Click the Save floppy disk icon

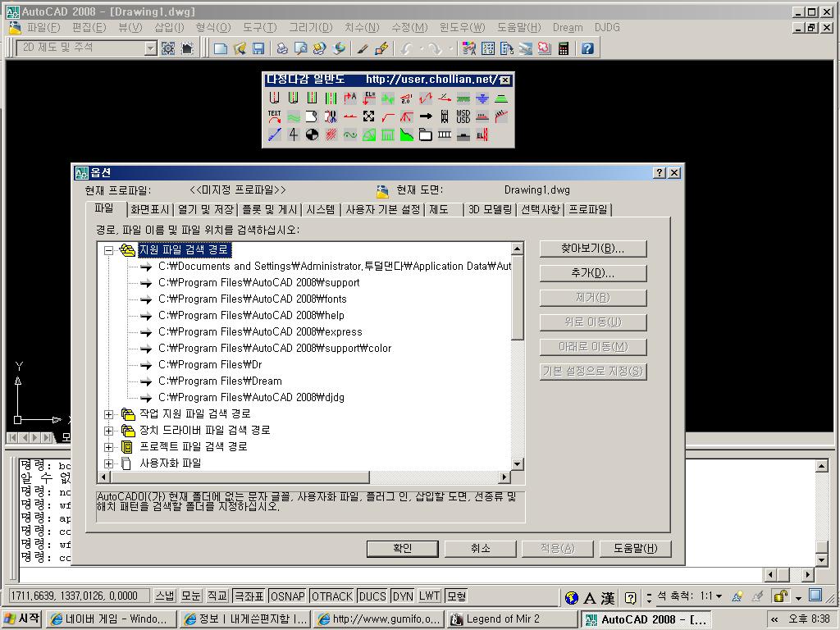[258, 48]
